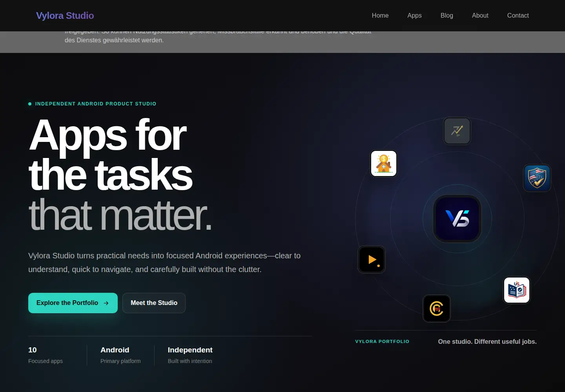Screen dimensions: 565x392
Task: Click the "des Dienstes gewährleistet werden." text
Action: point(114,40)
